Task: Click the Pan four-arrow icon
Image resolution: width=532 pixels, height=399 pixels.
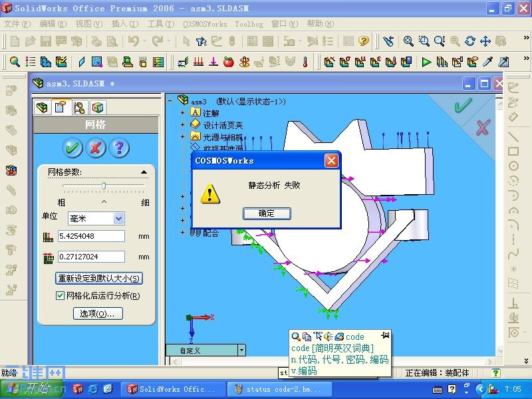Action: [x=485, y=41]
